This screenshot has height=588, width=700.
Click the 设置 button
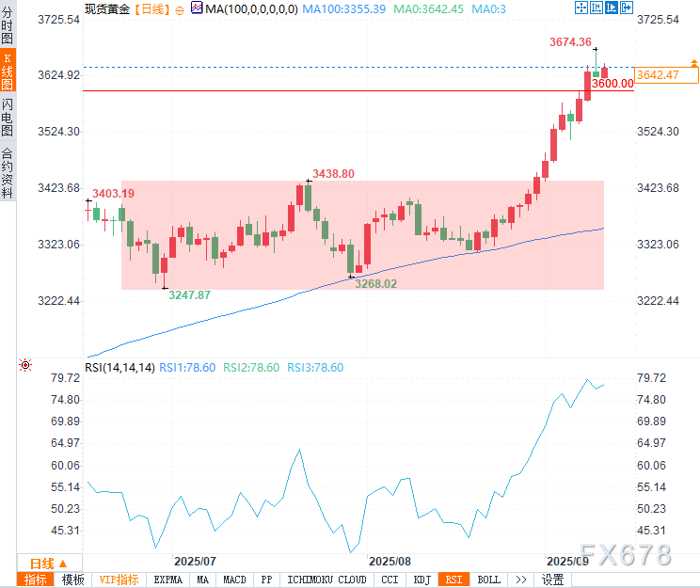click(553, 580)
